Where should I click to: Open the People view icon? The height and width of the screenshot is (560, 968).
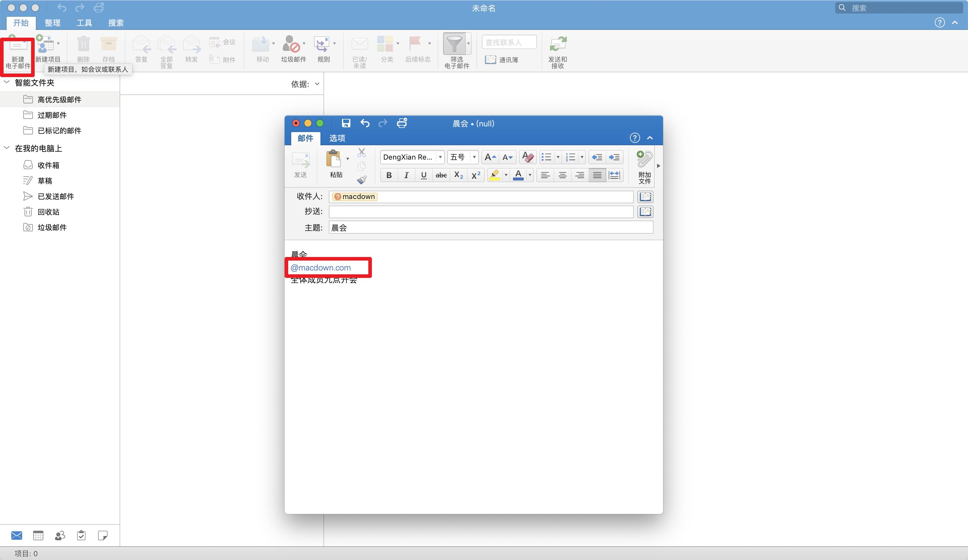[60, 535]
